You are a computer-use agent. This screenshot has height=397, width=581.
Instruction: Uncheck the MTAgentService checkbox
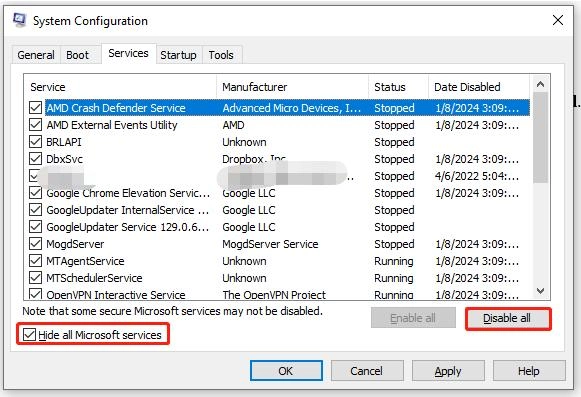(36, 261)
